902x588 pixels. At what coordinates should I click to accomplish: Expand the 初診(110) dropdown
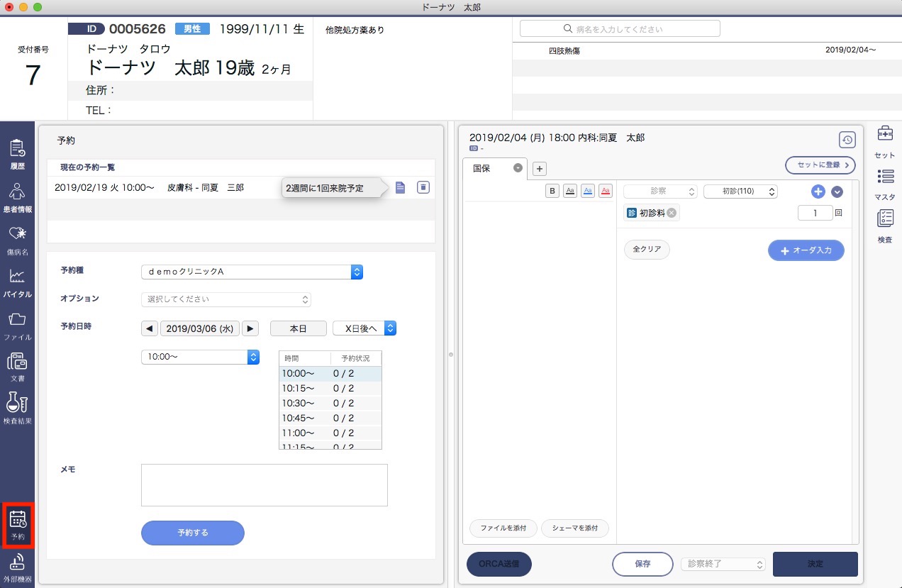tap(740, 192)
